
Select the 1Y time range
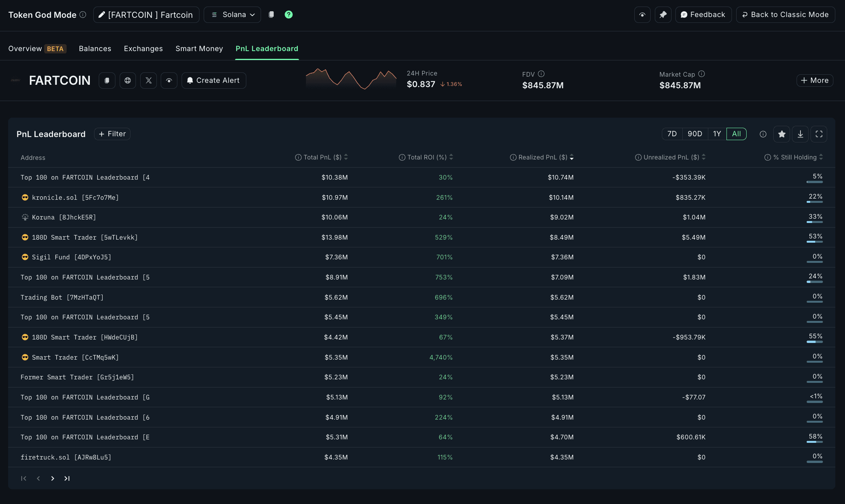pos(717,134)
